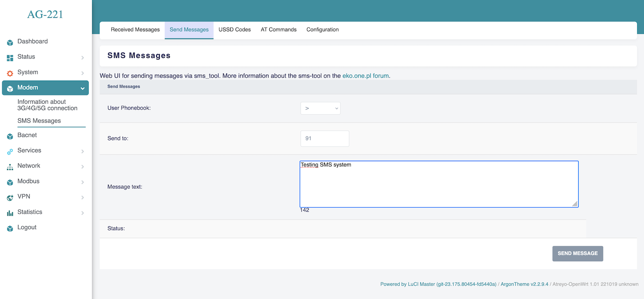
Task: Click the Statistics bar chart icon
Action: pos(10,213)
